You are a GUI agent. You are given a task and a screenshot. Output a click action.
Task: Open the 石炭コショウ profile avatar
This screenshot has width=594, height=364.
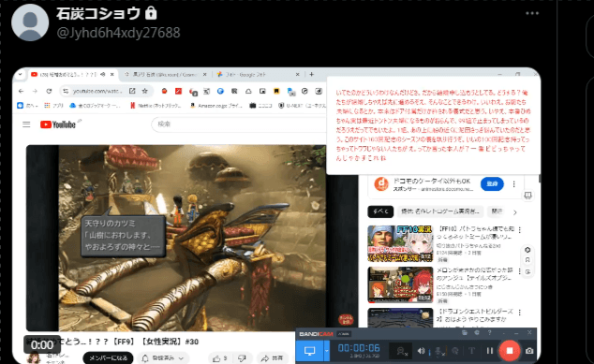pyautogui.click(x=30, y=22)
